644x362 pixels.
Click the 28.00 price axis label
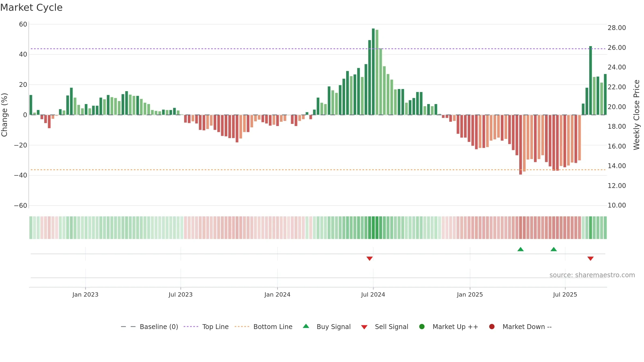point(617,28)
